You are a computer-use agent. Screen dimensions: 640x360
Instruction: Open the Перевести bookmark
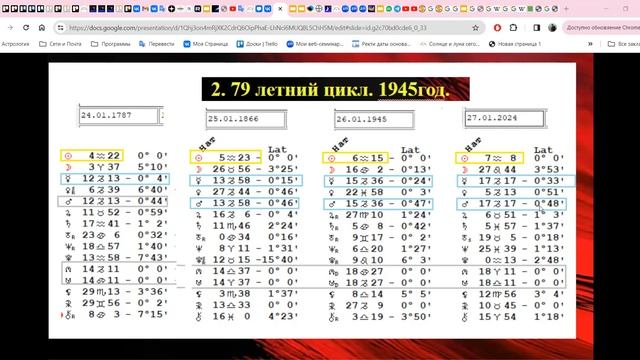tap(157, 44)
